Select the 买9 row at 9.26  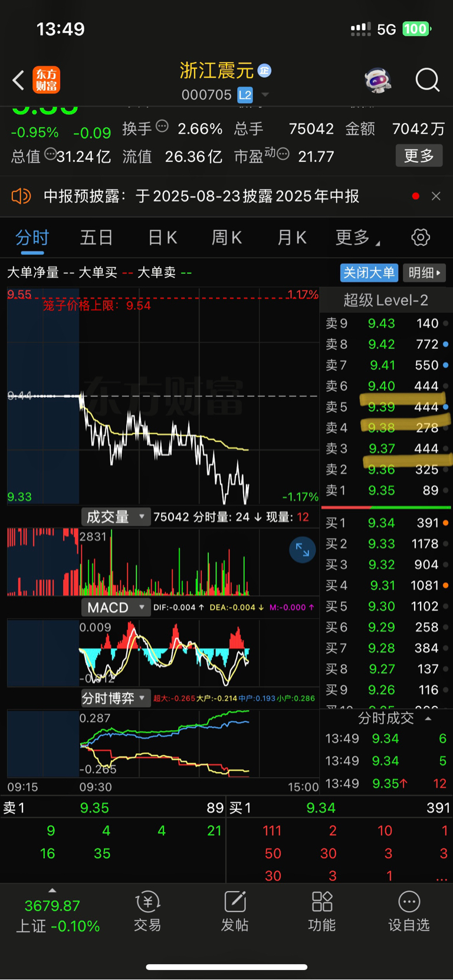pyautogui.click(x=386, y=690)
